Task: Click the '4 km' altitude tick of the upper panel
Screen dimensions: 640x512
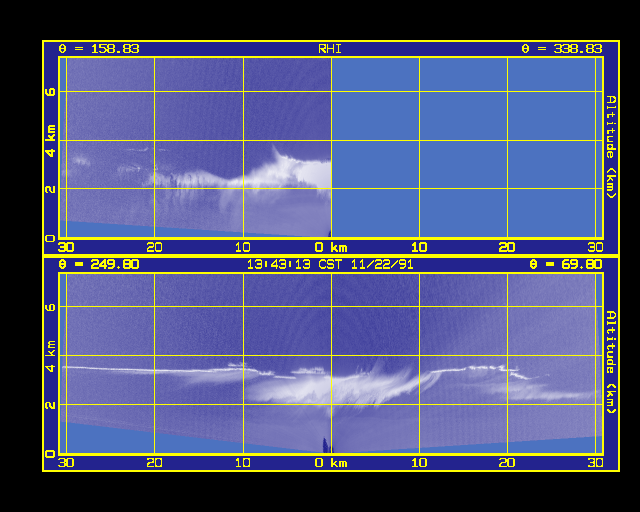Action: coord(50,141)
